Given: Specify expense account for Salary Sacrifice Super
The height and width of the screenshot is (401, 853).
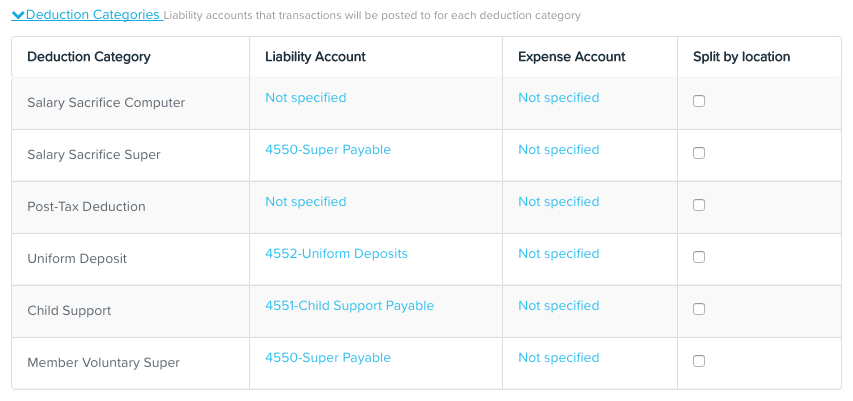Looking at the screenshot, I should click(x=559, y=150).
